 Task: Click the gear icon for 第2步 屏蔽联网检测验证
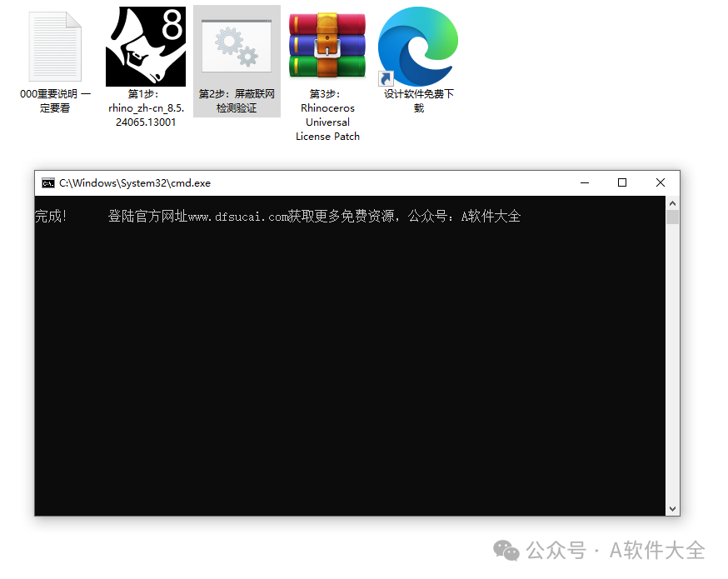[x=236, y=46]
